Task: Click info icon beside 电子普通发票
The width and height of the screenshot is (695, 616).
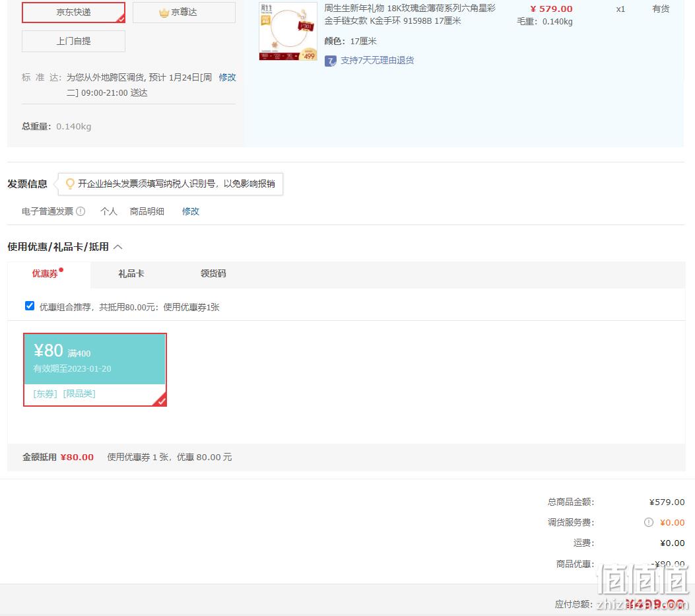Action: (81, 211)
